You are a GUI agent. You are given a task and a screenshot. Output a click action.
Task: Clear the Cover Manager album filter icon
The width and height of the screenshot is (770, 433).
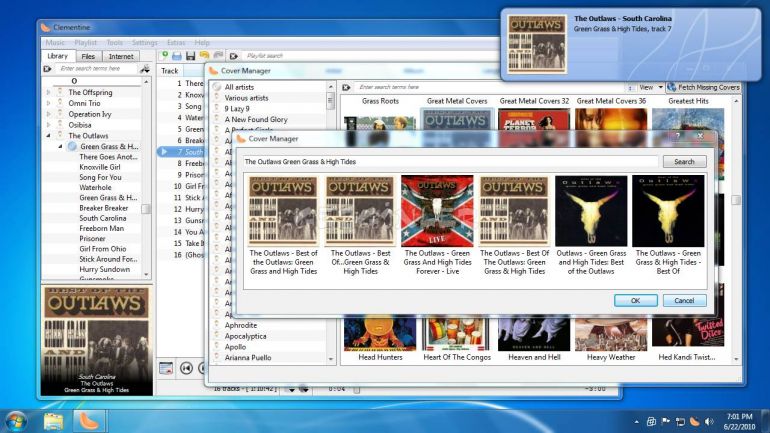pyautogui.click(x=346, y=87)
